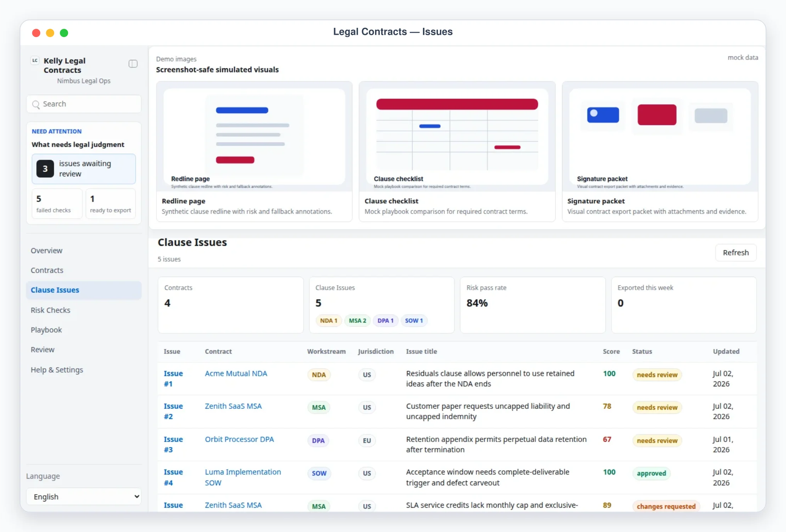The height and width of the screenshot is (532, 786).
Task: Select Contracts in the sidebar
Action: pos(47,270)
